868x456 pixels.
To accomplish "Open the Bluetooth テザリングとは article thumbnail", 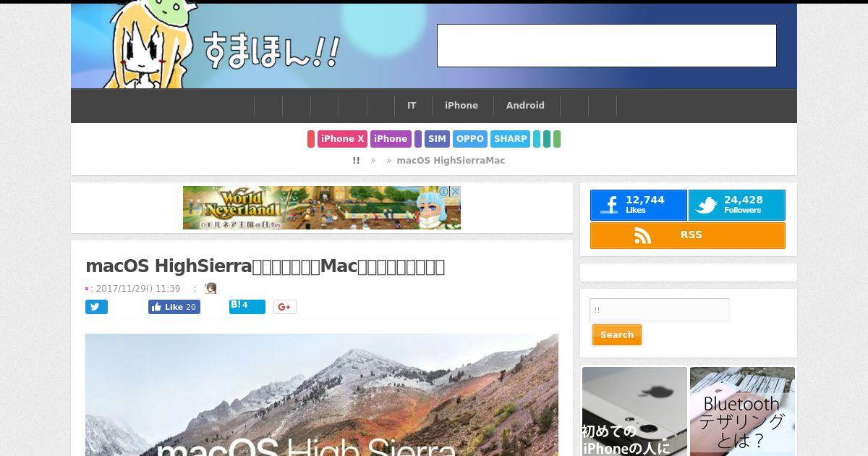I will (x=742, y=411).
